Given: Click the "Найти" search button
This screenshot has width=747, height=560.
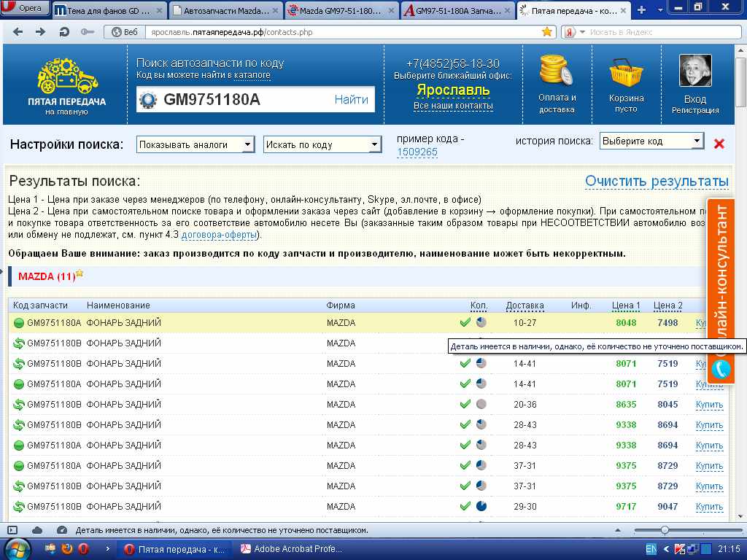Looking at the screenshot, I should coord(351,99).
